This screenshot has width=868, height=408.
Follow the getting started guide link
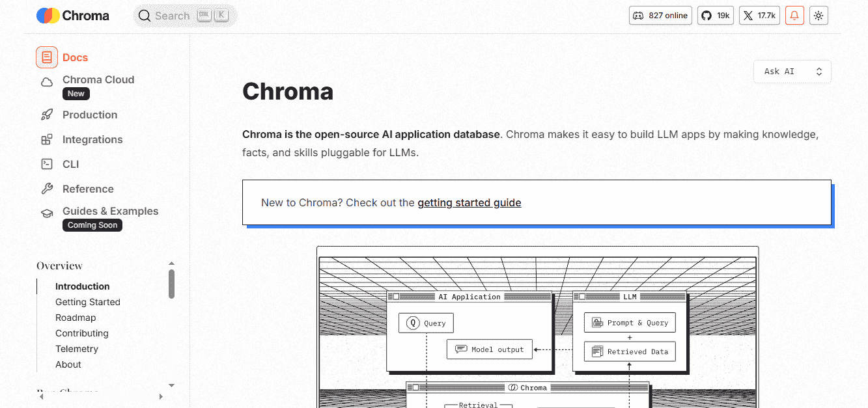(469, 202)
